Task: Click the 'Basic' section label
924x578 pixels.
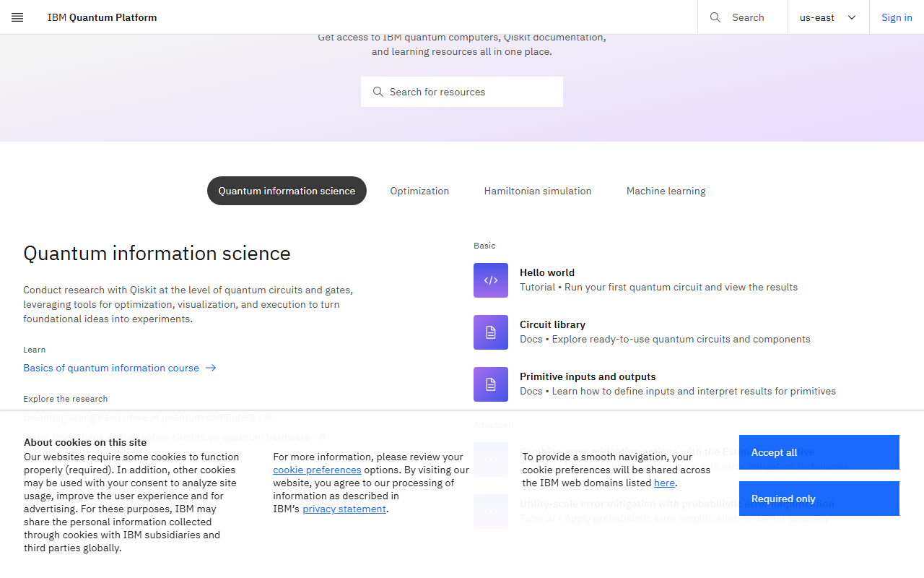Action: (484, 246)
